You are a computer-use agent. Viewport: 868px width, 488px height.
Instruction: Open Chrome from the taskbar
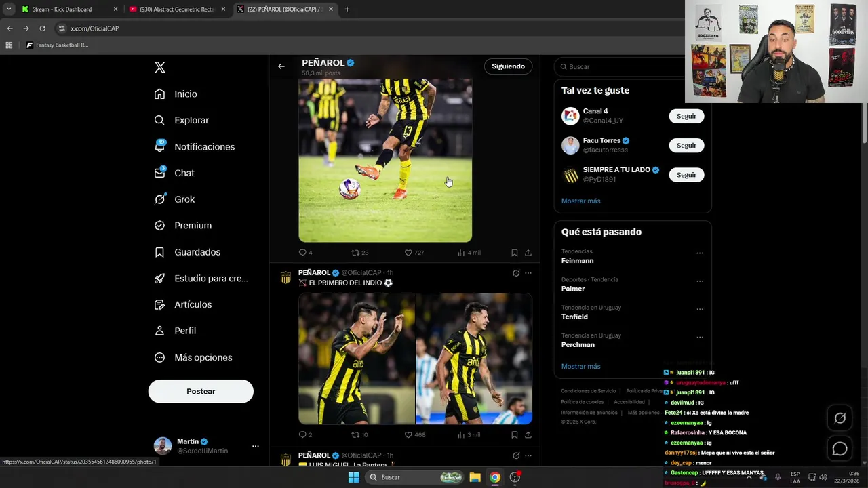(x=495, y=477)
